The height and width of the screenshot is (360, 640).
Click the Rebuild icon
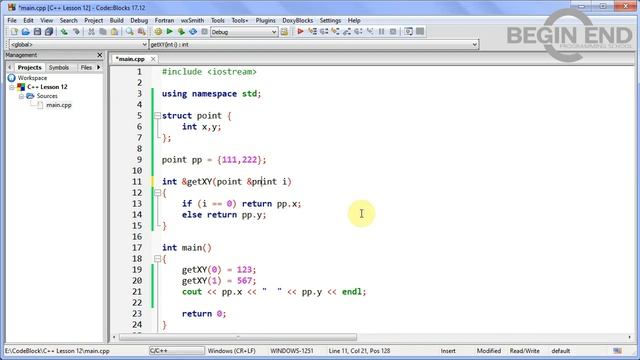(x=193, y=32)
